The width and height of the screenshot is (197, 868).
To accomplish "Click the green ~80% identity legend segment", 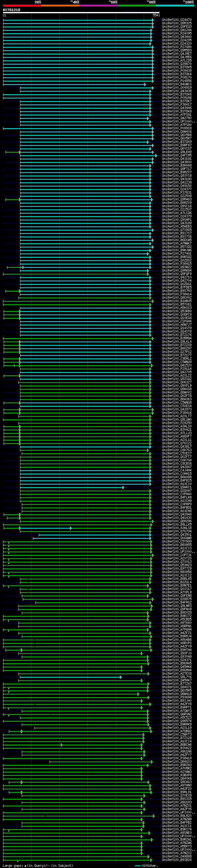I will coord(137,6).
